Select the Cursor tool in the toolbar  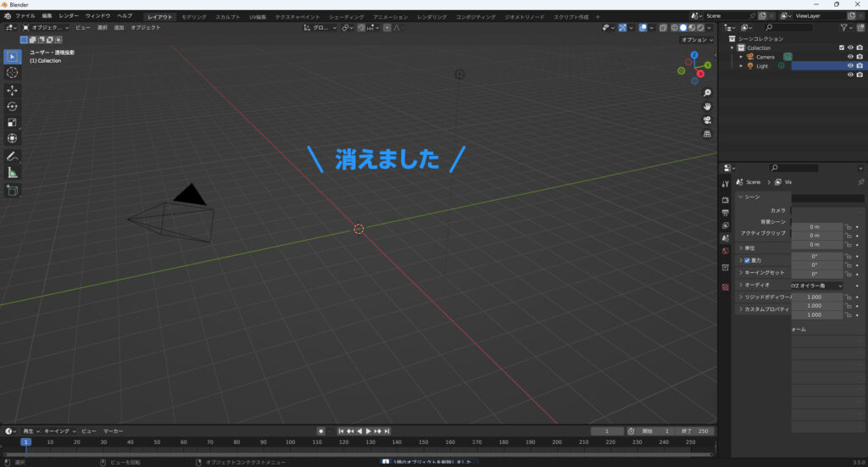tap(12, 73)
